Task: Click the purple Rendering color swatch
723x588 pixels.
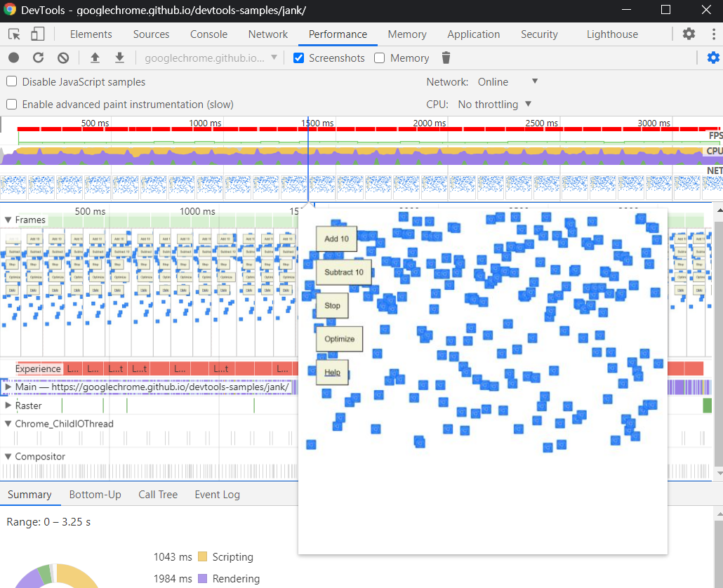Action: (x=202, y=578)
